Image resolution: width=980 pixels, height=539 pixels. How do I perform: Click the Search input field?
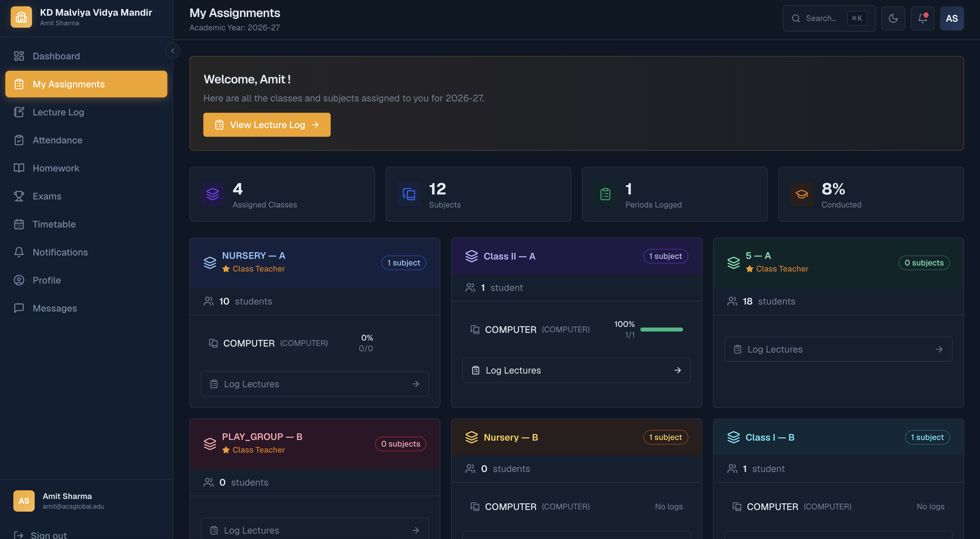[x=829, y=18]
